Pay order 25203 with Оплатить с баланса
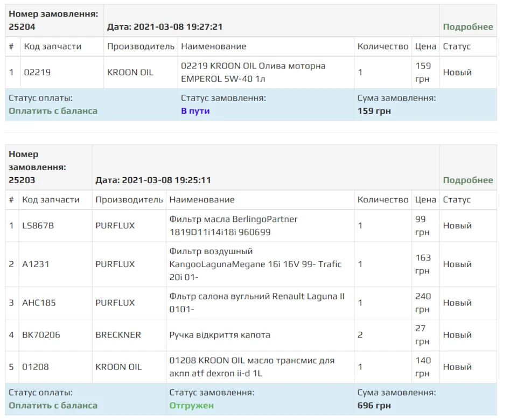Viewport: 517px width, 420px height. [x=53, y=405]
